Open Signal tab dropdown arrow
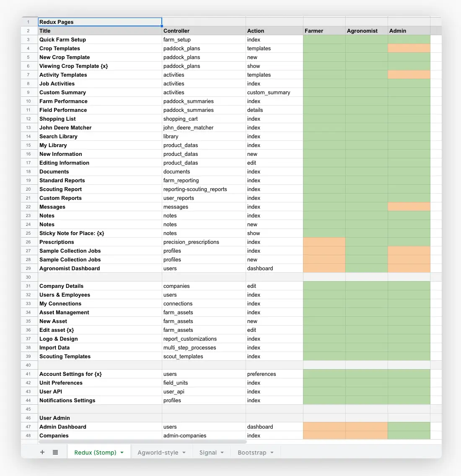This screenshot has width=461, height=476. (222, 453)
